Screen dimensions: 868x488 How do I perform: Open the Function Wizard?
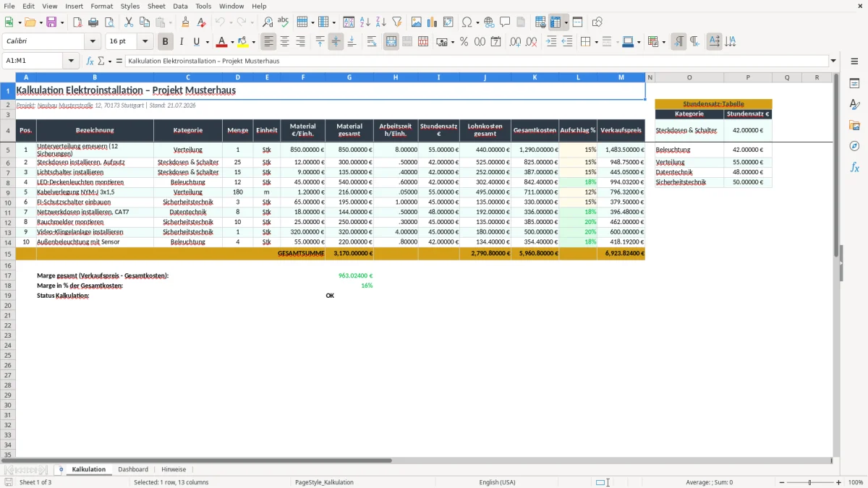coord(90,61)
